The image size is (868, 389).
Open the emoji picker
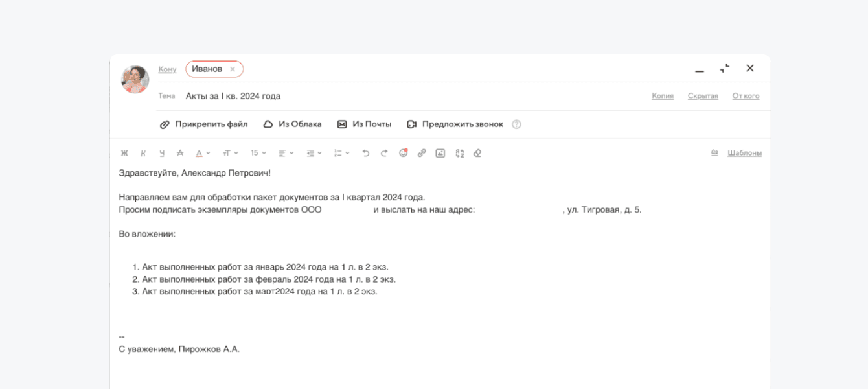pyautogui.click(x=403, y=153)
